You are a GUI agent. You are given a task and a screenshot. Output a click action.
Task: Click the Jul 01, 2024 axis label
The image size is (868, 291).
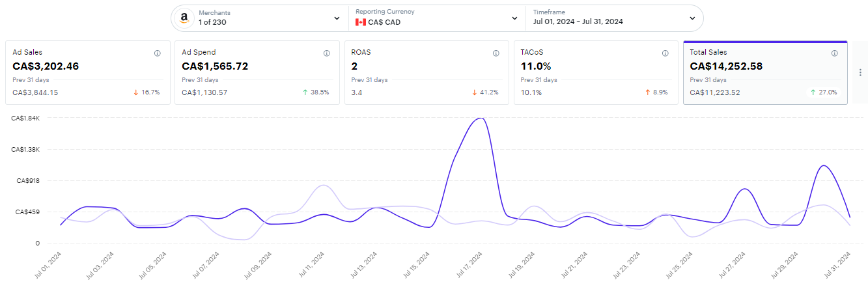click(47, 266)
